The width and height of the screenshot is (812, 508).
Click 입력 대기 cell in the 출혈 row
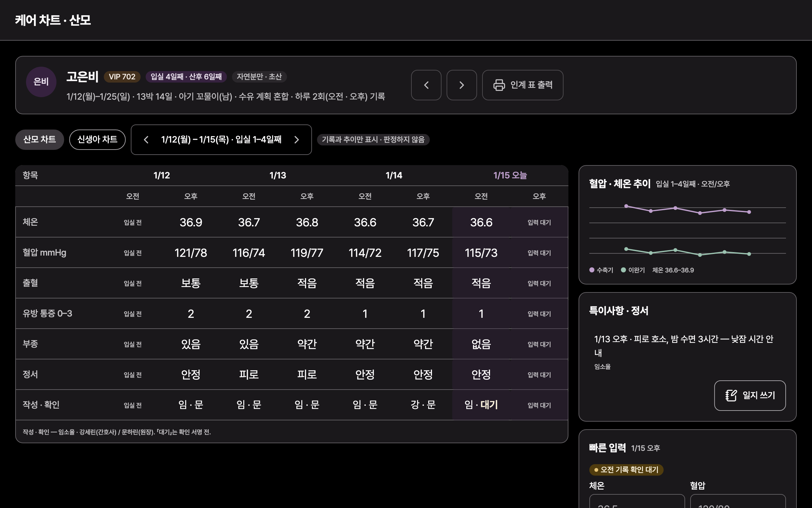pos(539,284)
